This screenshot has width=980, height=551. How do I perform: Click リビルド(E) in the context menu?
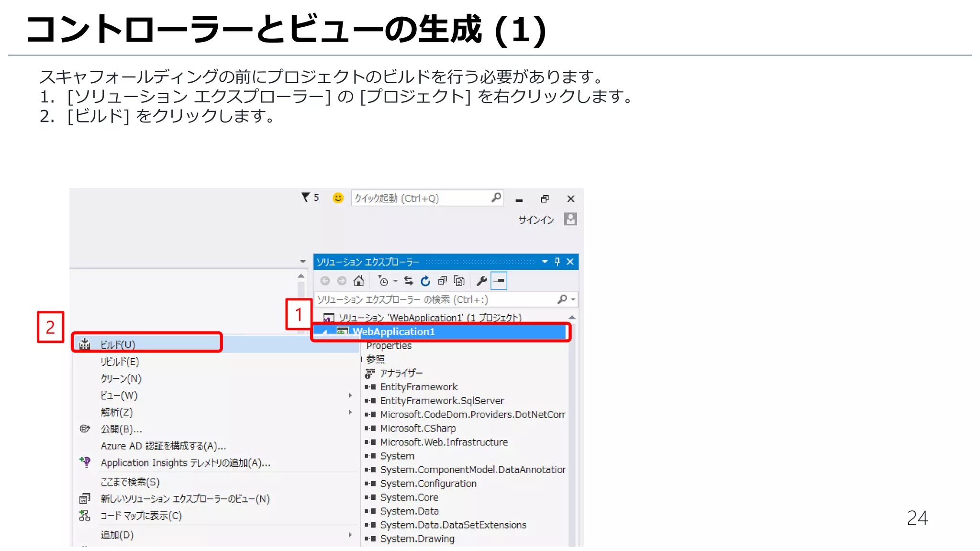click(120, 362)
